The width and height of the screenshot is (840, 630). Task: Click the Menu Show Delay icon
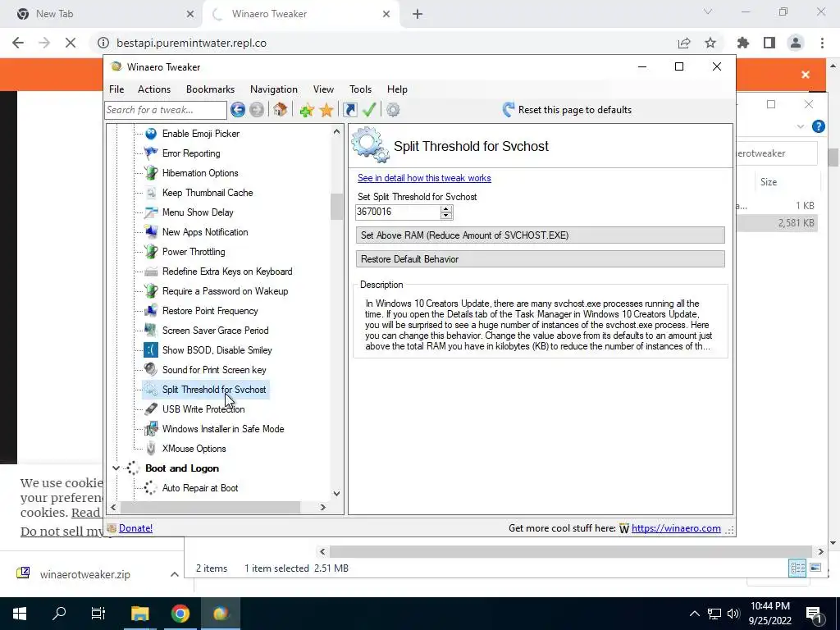coord(151,212)
